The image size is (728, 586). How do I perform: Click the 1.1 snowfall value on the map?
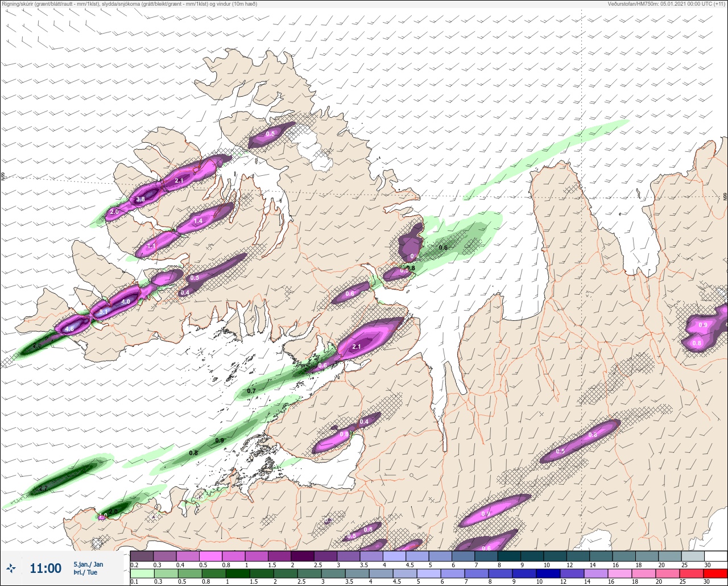click(x=151, y=246)
